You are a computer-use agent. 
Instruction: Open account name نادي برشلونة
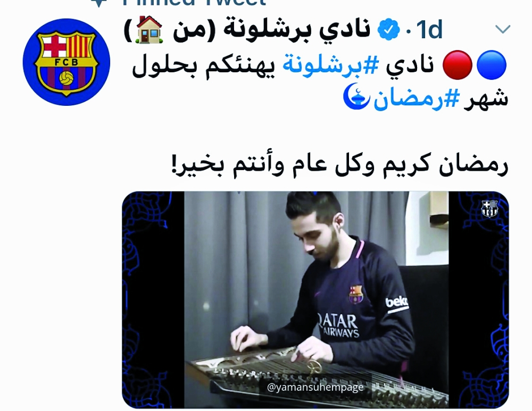coord(296,30)
